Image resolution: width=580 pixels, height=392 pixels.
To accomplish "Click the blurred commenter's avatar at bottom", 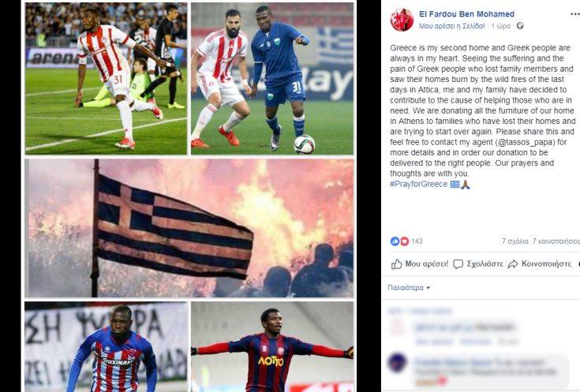I will coord(398,363).
